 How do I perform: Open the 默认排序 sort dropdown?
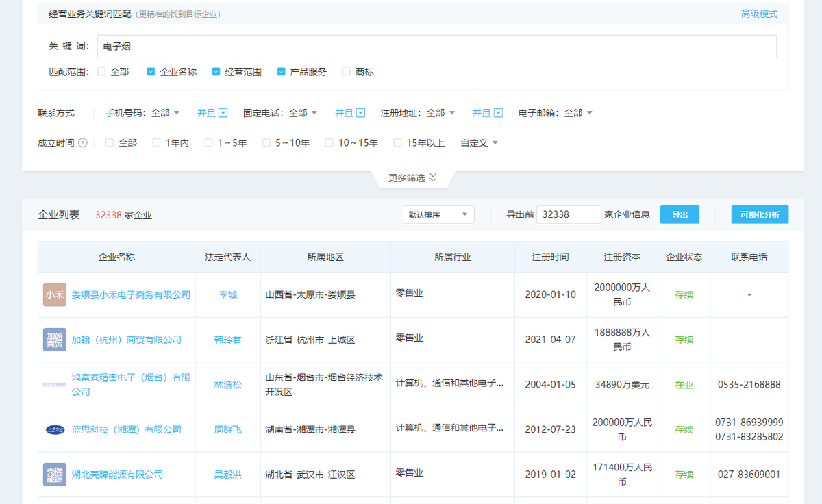tap(438, 215)
